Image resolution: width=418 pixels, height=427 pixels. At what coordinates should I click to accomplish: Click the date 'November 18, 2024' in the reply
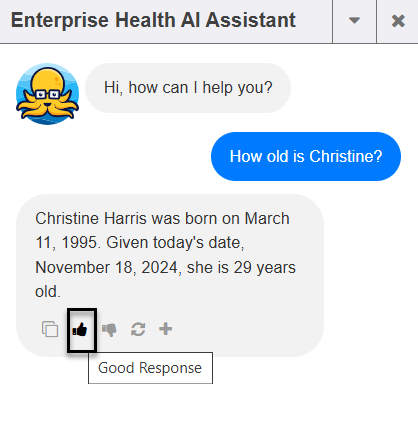[106, 268]
